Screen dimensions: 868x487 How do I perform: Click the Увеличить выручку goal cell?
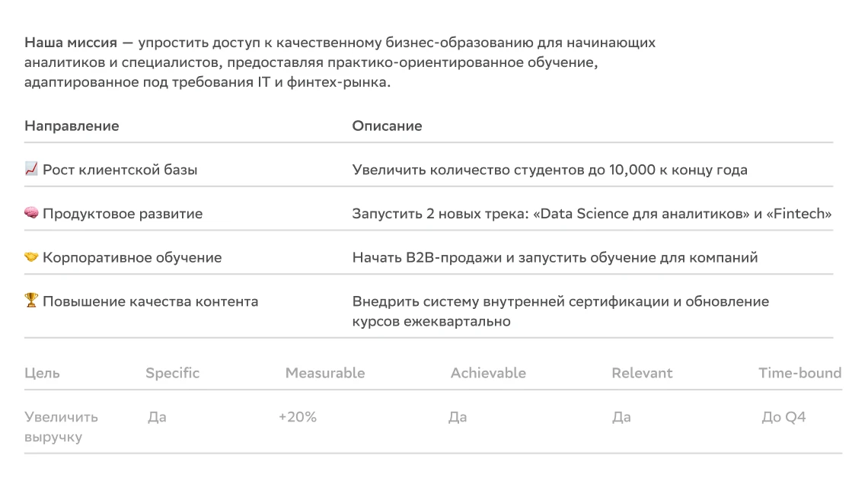point(61,427)
